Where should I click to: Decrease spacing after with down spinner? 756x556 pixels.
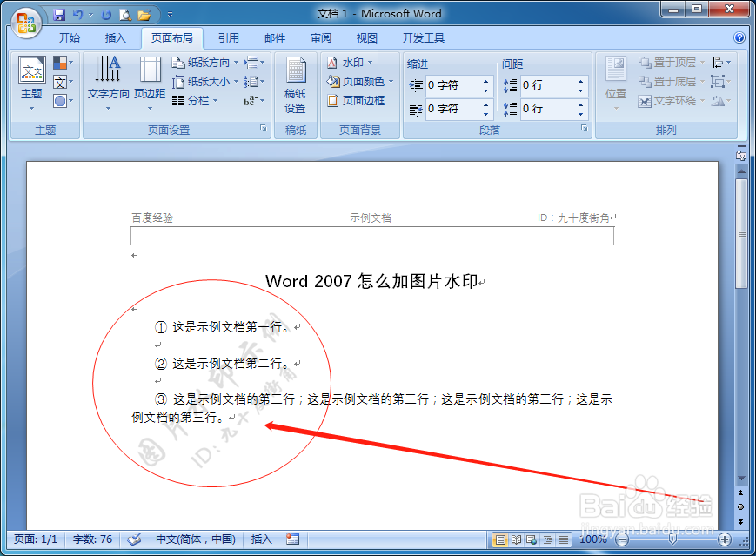tap(581, 114)
